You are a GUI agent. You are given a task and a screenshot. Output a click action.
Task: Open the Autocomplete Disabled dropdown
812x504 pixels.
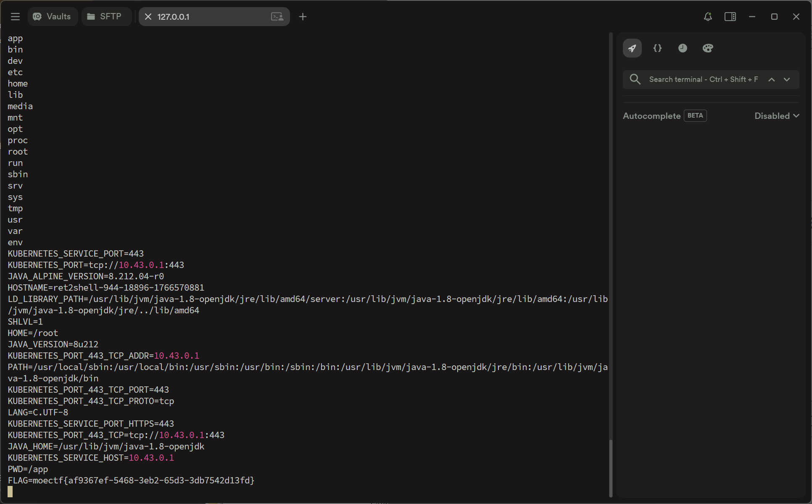point(776,116)
